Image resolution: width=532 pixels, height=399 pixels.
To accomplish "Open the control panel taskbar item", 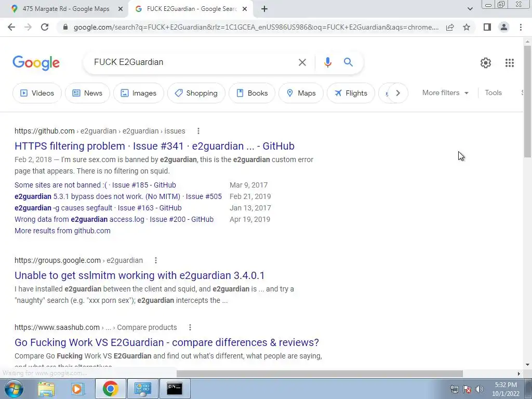I will pyautogui.click(x=143, y=389).
